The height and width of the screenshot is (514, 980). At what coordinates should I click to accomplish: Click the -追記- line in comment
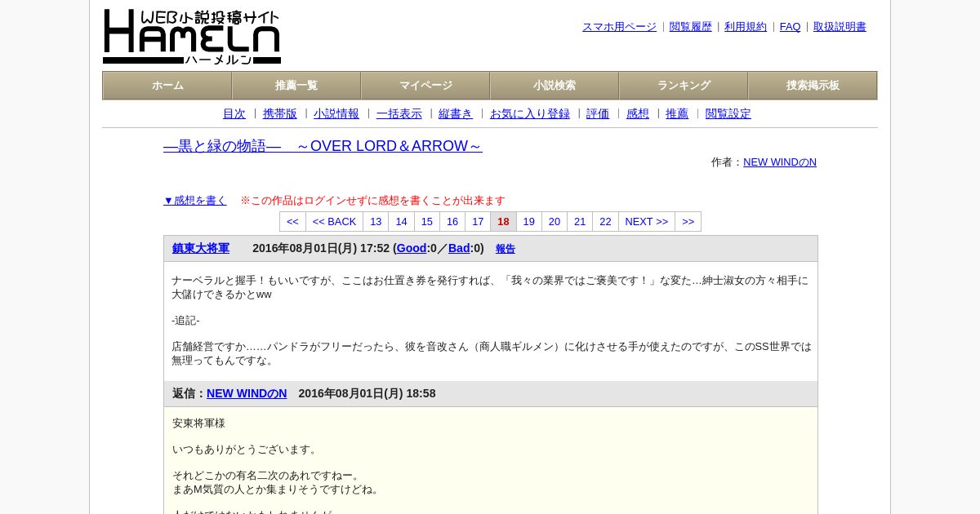[x=185, y=321]
